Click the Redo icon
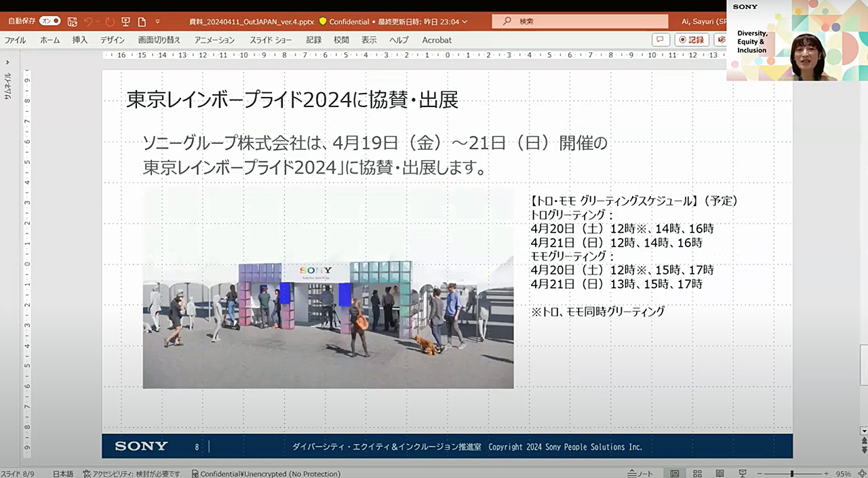 click(x=110, y=22)
